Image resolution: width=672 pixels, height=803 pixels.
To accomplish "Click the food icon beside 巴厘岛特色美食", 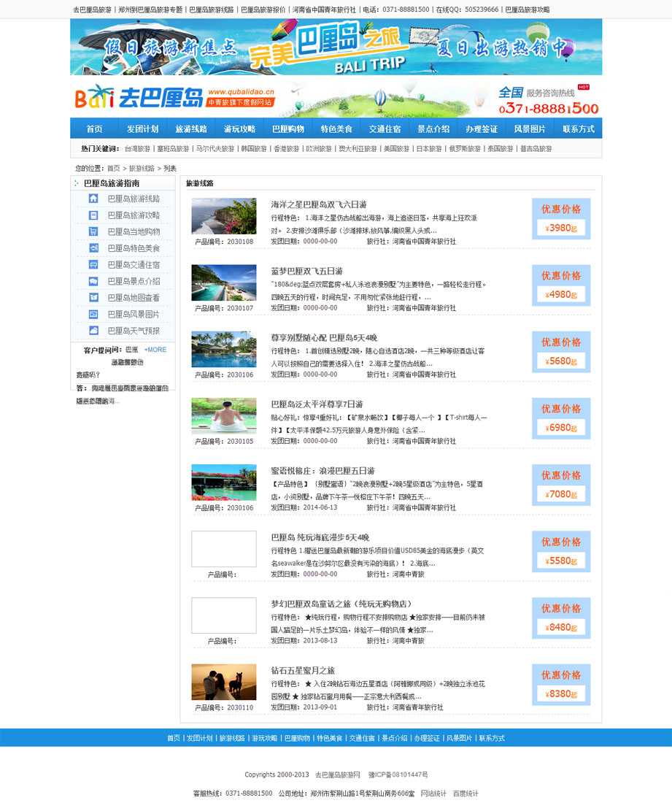I will pyautogui.click(x=93, y=248).
